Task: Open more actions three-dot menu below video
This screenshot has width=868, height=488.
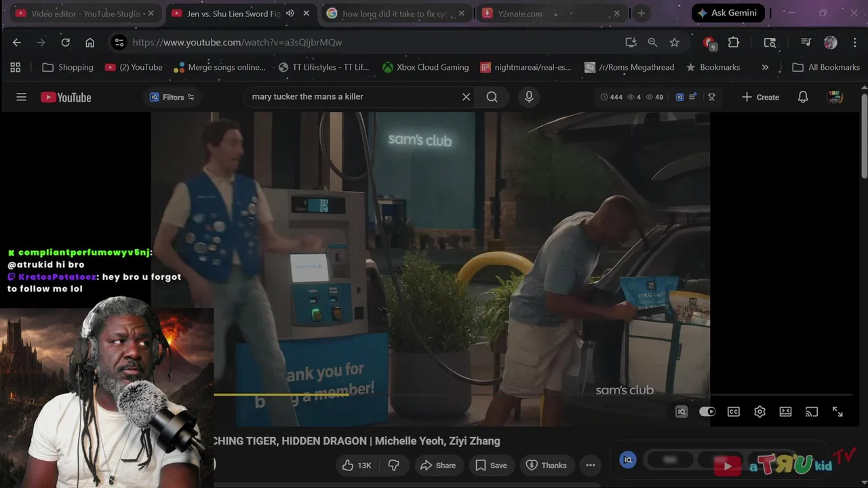Action: pos(591,465)
